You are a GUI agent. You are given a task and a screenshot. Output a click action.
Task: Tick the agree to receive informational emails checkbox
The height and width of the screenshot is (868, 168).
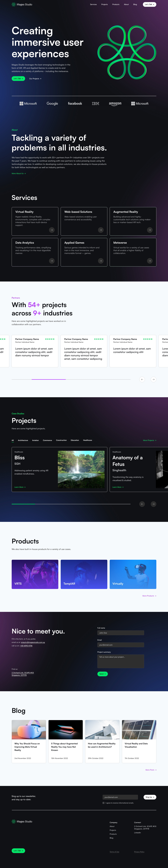(x=103, y=803)
